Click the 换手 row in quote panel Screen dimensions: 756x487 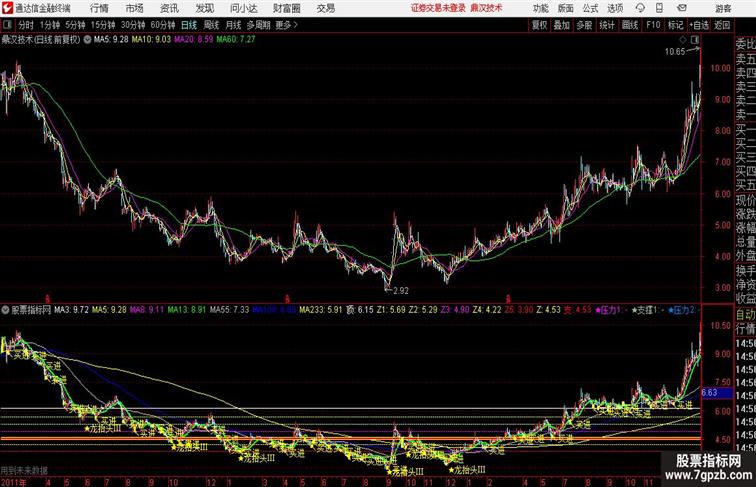point(745,271)
